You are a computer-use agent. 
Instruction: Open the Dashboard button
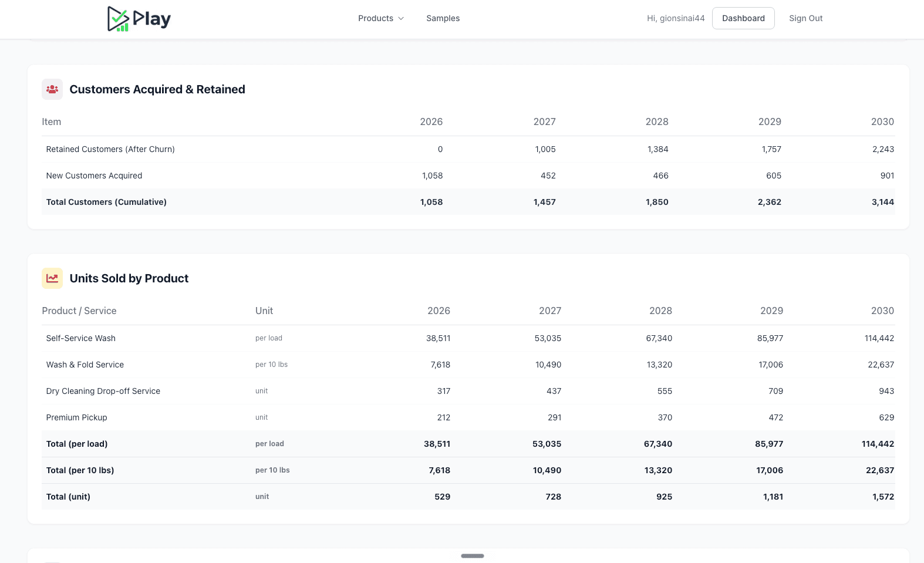(743, 18)
